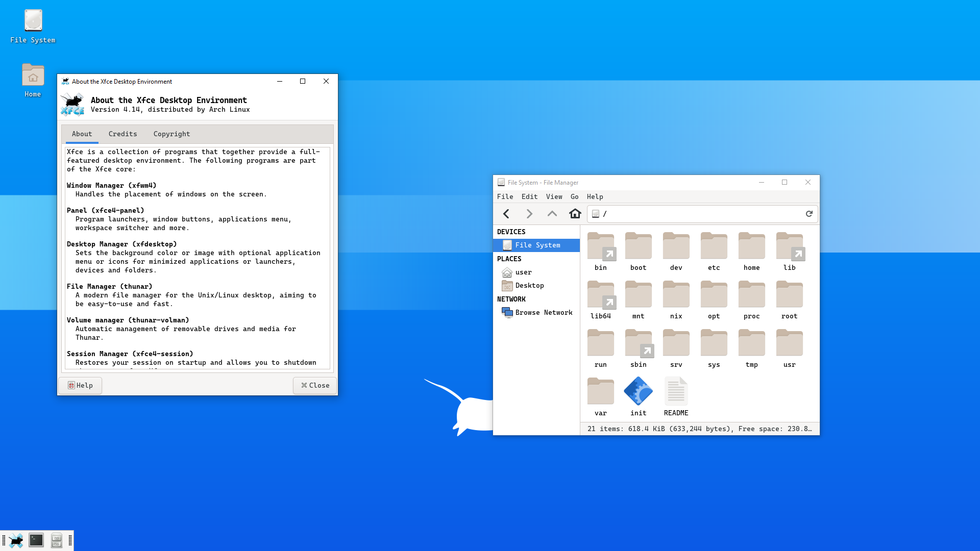Select the etc folder icon
The image size is (980, 551).
point(714,246)
